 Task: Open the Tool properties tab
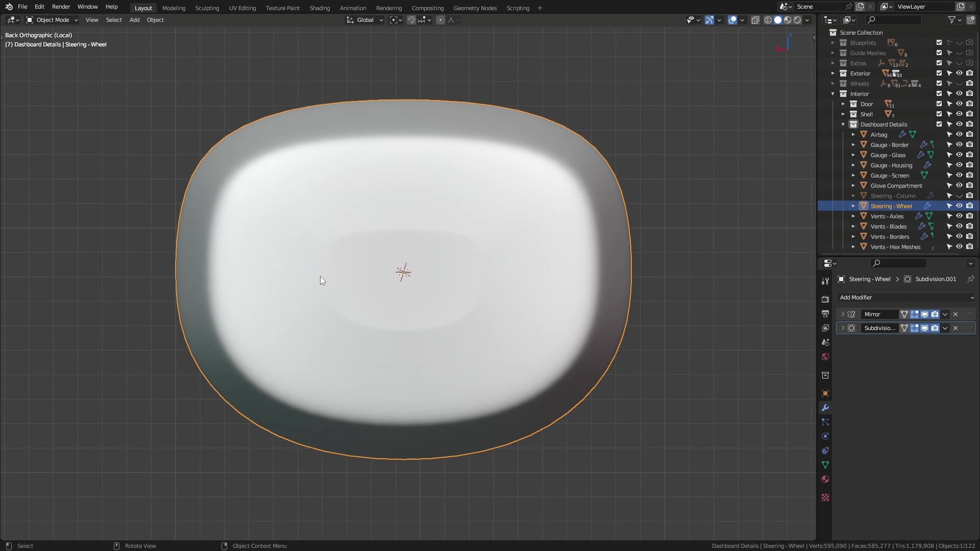coord(825,281)
